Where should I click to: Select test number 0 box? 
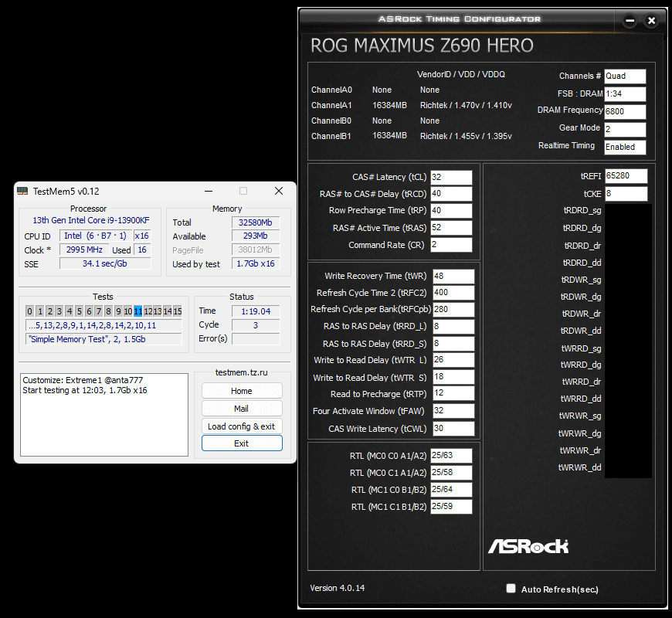click(x=29, y=311)
